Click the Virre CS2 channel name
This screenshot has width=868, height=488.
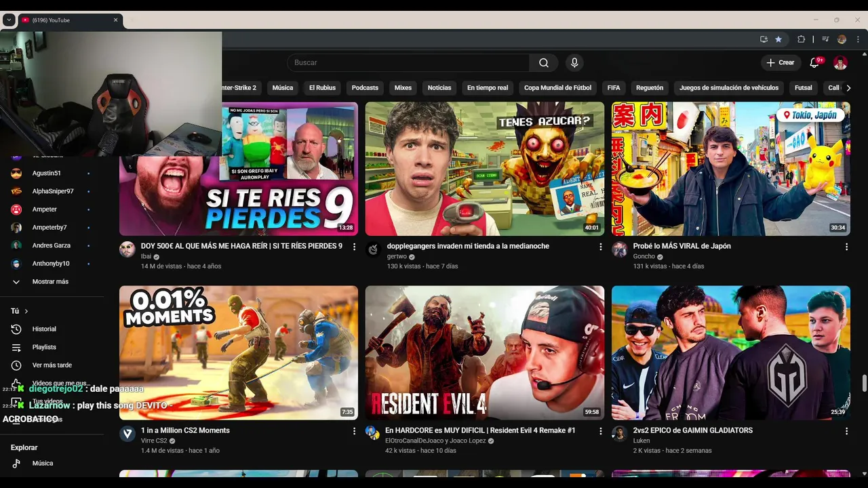click(154, 441)
